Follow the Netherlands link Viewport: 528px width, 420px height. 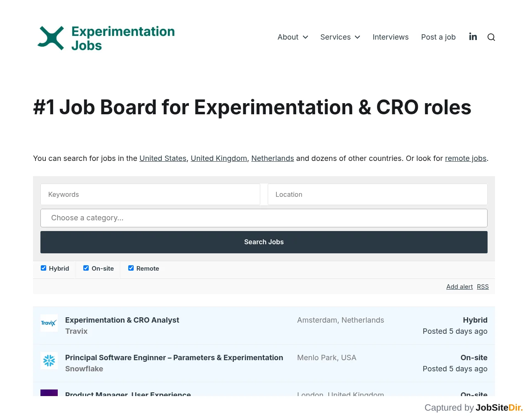(x=273, y=158)
